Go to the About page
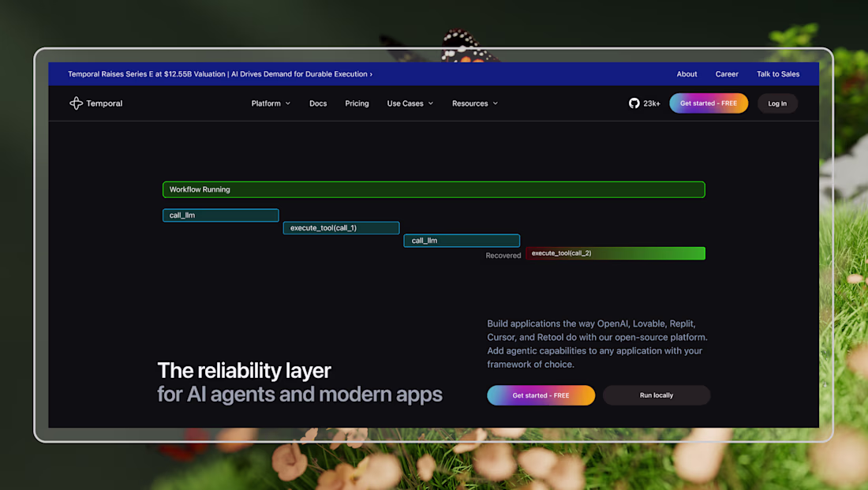This screenshot has height=490, width=868. click(x=687, y=74)
